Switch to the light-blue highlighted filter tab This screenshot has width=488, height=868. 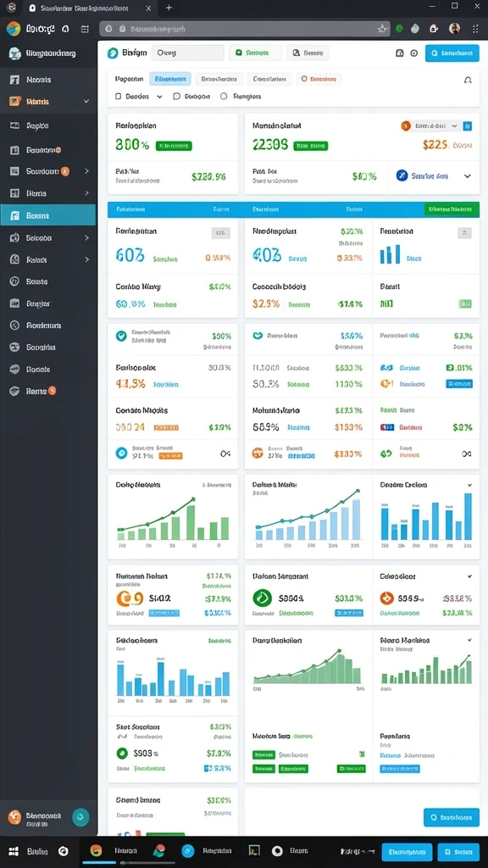170,79
